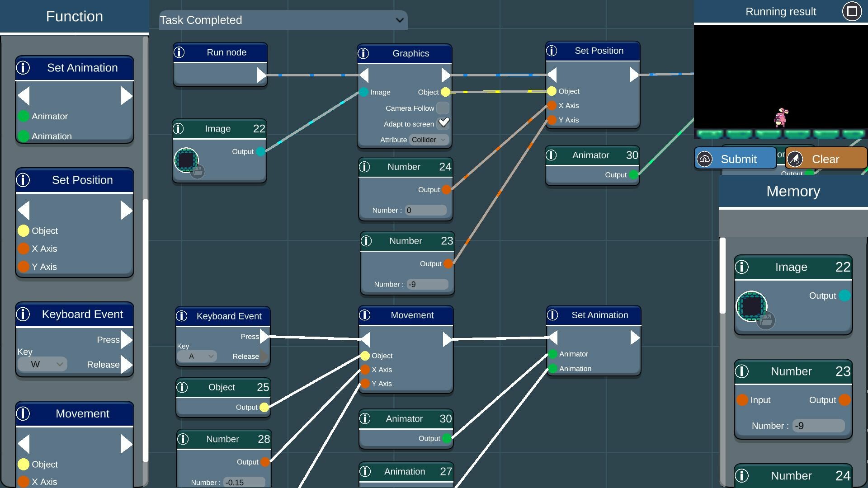Click the info icon on Set Position in Function panel
Screen dimensions: 868x488
coord(23,180)
